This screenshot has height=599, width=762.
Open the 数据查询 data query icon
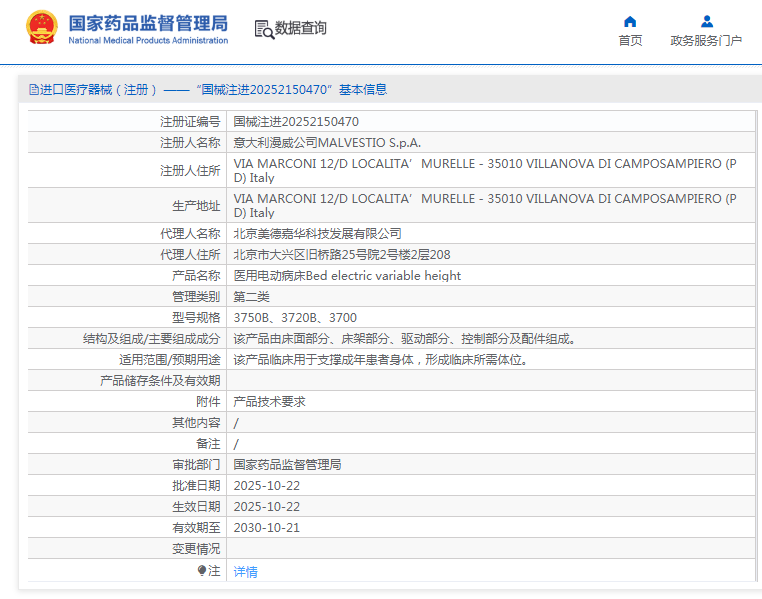(264, 29)
